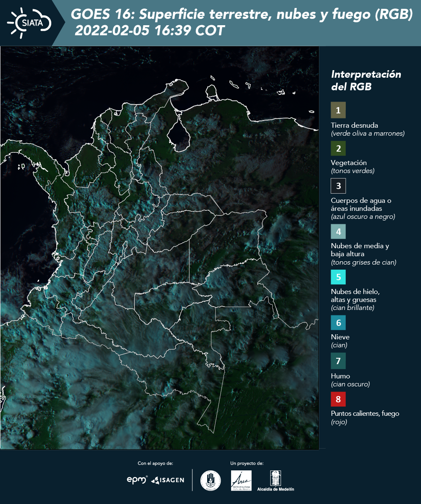Click the '(tonos grises de cian)' description
The height and width of the screenshot is (504, 421).
tap(363, 262)
